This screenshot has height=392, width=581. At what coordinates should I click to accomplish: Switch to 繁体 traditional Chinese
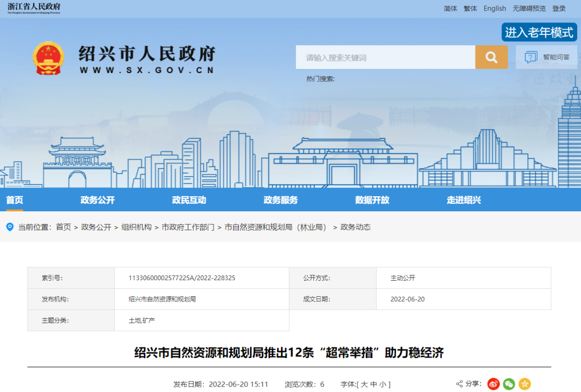(x=470, y=9)
